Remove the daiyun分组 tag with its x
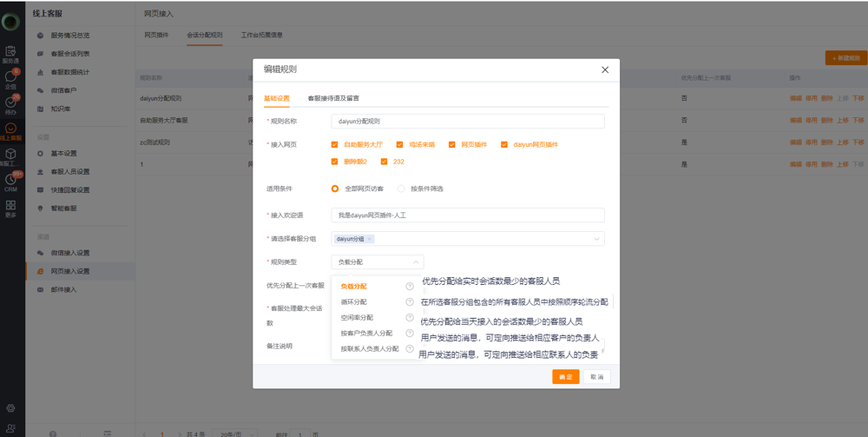This screenshot has height=437, width=868. coord(369,239)
